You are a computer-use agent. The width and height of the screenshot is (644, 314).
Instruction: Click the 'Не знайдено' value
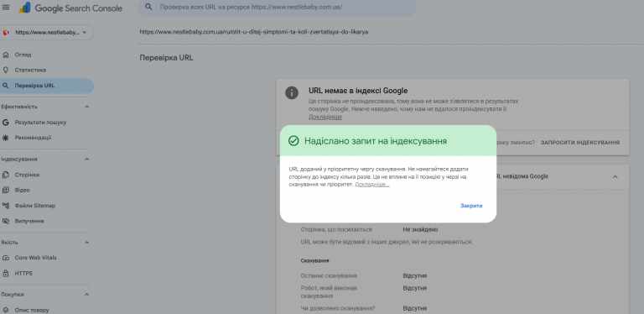pos(420,230)
